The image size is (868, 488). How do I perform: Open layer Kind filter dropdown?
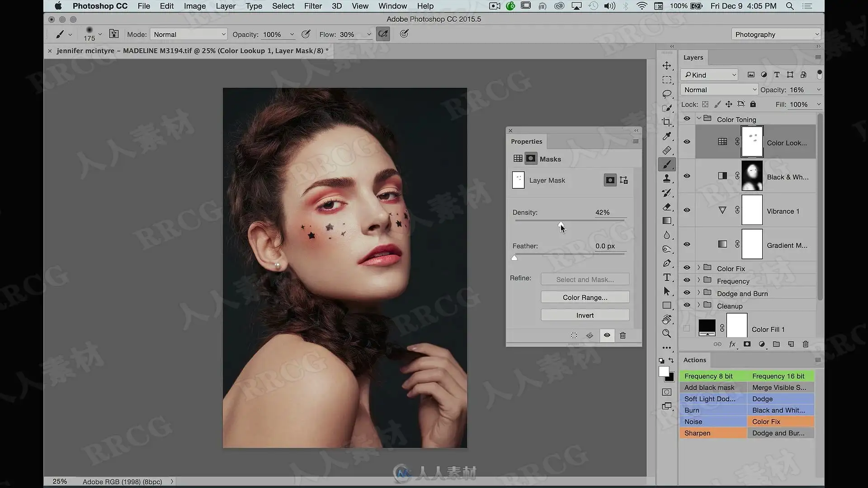[x=710, y=75]
